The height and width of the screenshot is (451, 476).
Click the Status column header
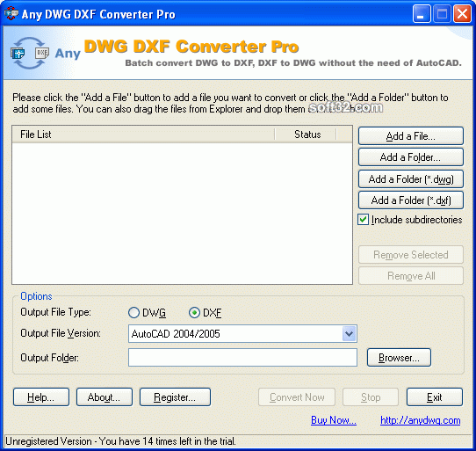[306, 135]
